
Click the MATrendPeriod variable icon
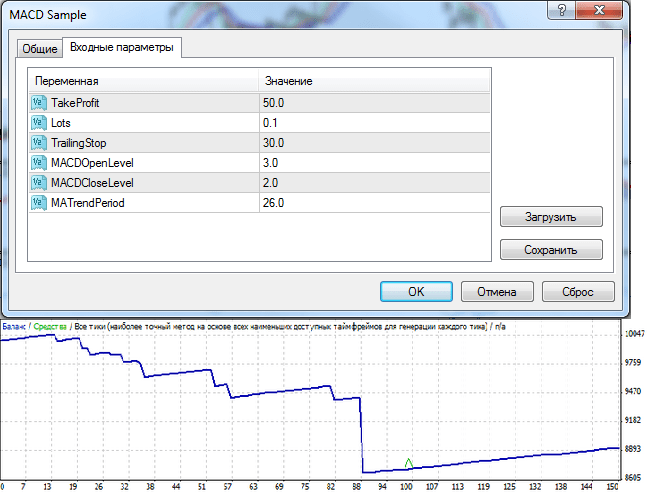(x=38, y=203)
